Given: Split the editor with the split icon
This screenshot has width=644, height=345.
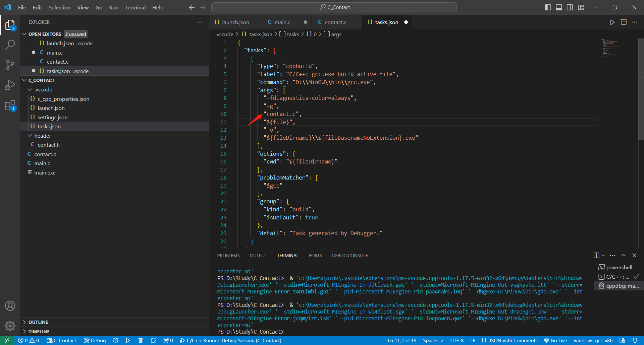Looking at the screenshot, I should [x=624, y=22].
